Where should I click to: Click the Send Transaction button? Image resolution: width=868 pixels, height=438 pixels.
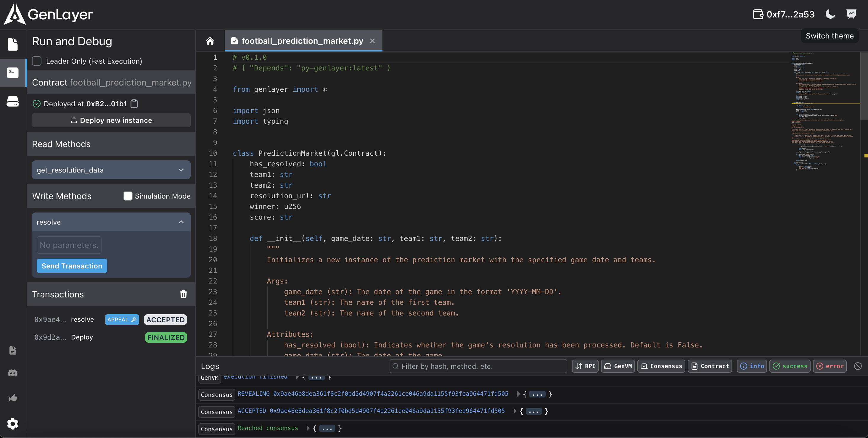[71, 266]
